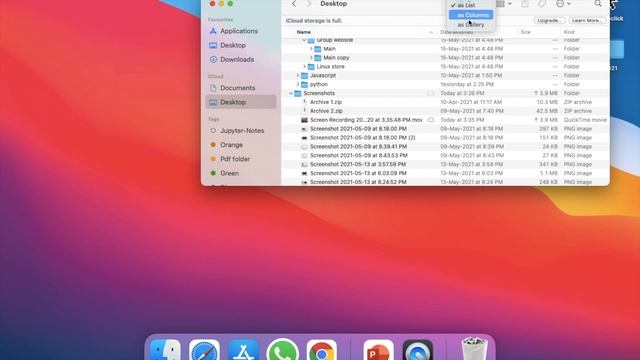This screenshot has height=360, width=640.
Task: Open Google Chrome from the Dock
Action: coord(322,351)
